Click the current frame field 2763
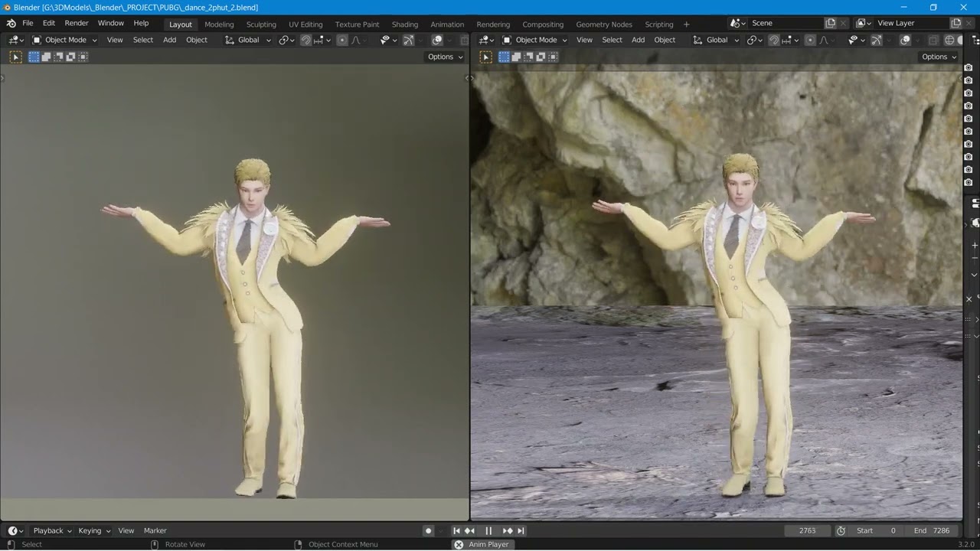This screenshot has height=551, width=980. [x=808, y=530]
